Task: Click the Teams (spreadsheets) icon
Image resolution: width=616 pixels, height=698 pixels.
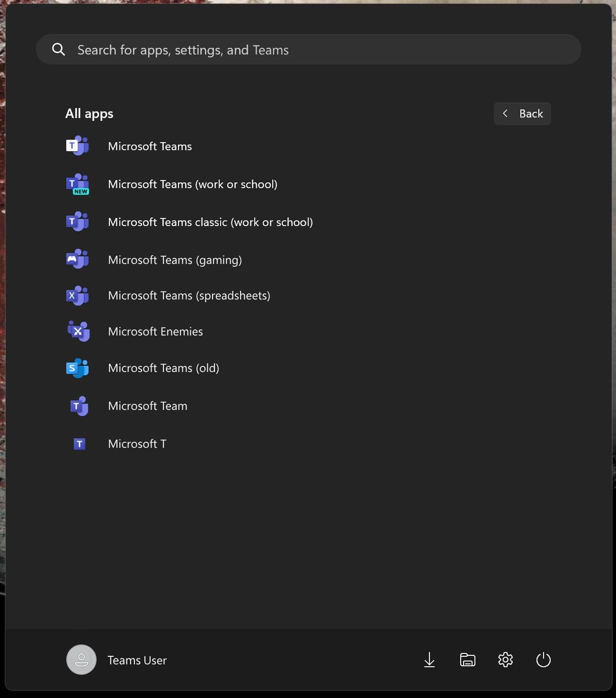Action: pos(78,296)
